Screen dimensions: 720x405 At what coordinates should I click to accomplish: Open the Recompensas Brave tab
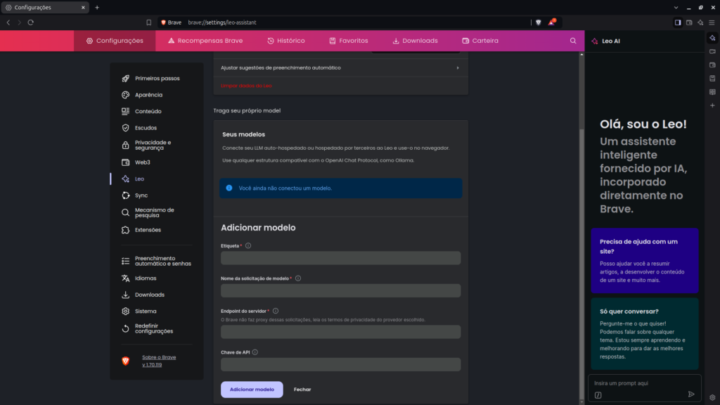[x=207, y=41]
